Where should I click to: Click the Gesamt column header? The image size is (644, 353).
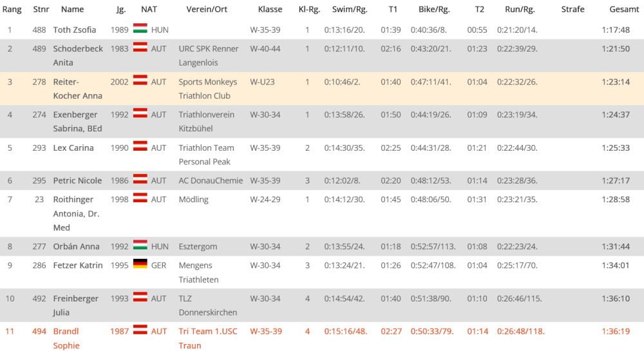(x=624, y=10)
